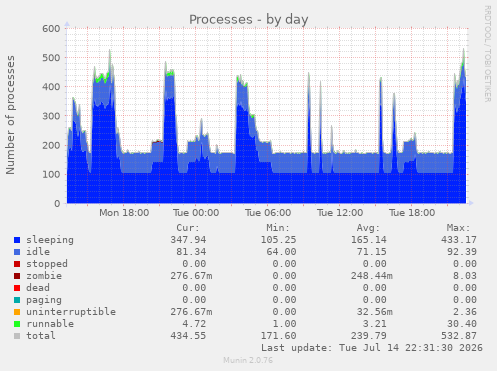
Task: Click the 'Processes - by day' title
Action: [249, 19]
